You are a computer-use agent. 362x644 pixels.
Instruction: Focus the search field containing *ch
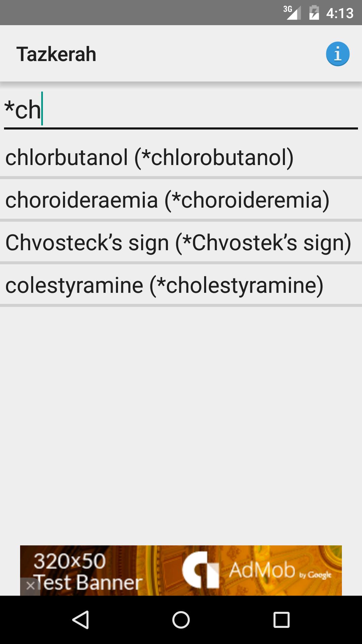(181, 110)
